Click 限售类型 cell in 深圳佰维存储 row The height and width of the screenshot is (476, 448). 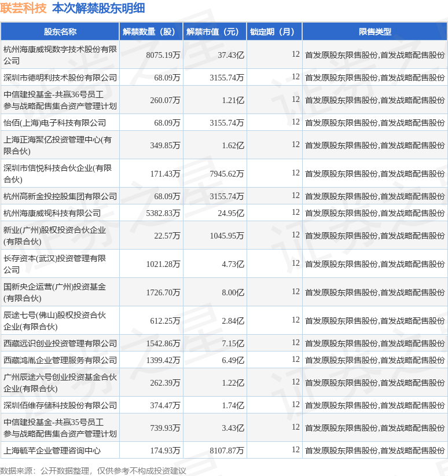375,405
